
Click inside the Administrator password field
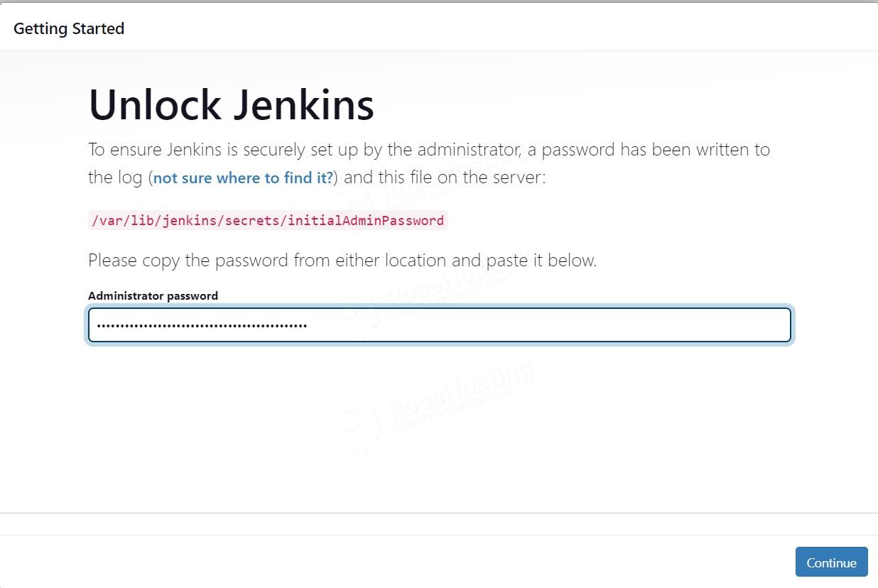pyautogui.click(x=439, y=325)
